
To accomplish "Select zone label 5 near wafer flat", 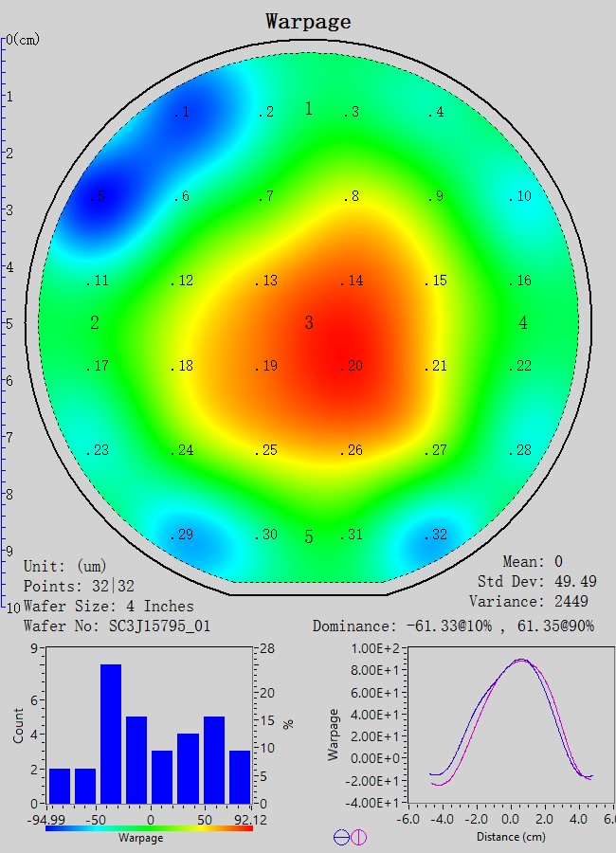I will (x=309, y=537).
